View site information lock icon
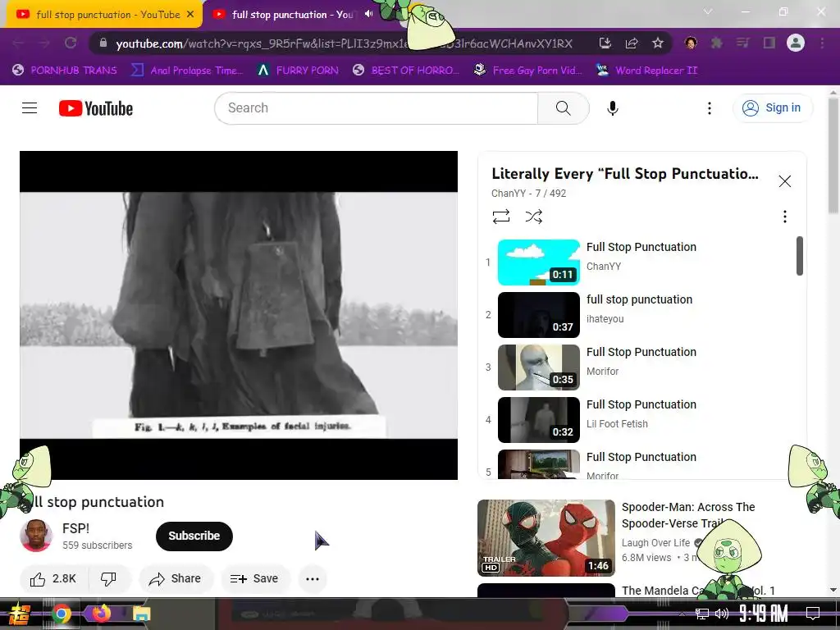Screen dimensions: 840x630 click(103, 43)
